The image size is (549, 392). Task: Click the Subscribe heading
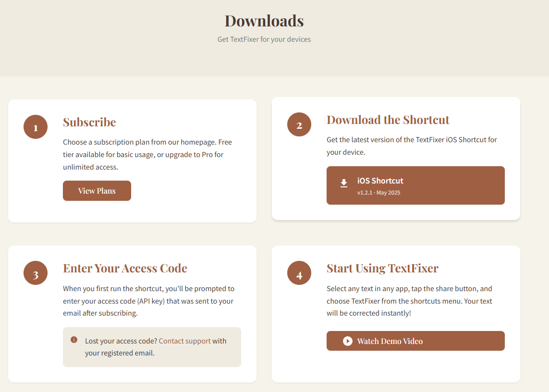pos(89,122)
